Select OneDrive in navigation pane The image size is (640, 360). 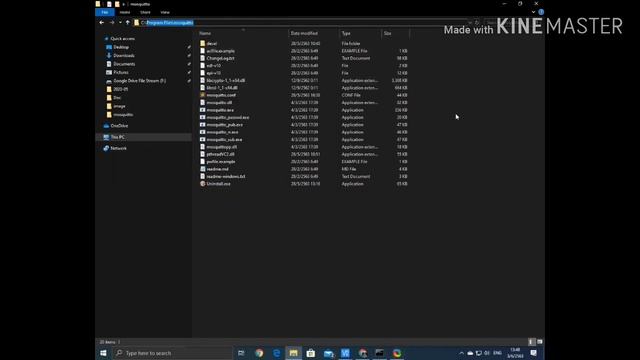[119, 126]
